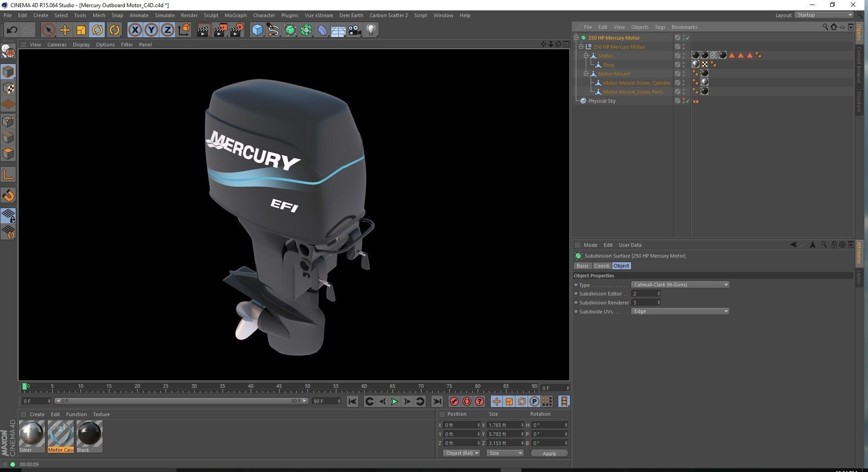The width and height of the screenshot is (868, 472).
Task: Select the Prop object
Action: pyautogui.click(x=608, y=65)
